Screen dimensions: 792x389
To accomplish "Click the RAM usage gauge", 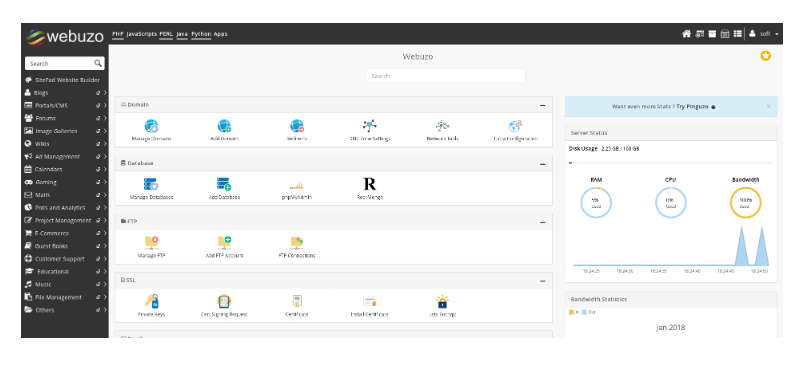I will coord(596,203).
